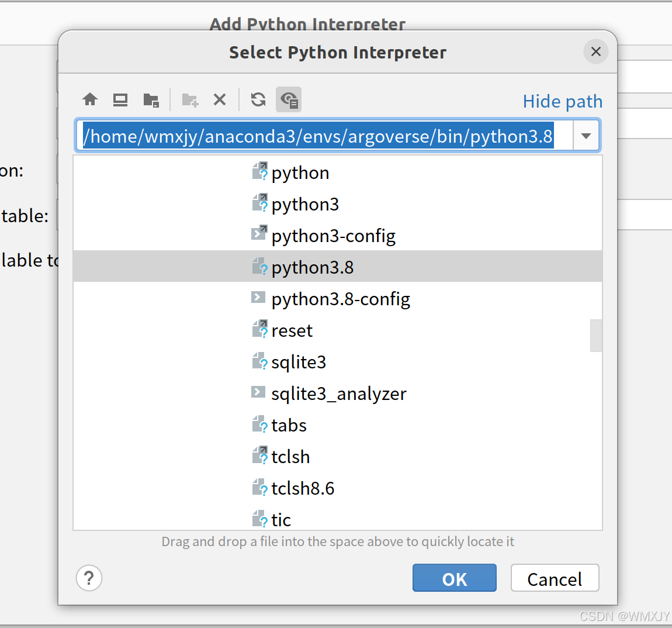
Task: Choose python3-config from the list
Action: 333,235
